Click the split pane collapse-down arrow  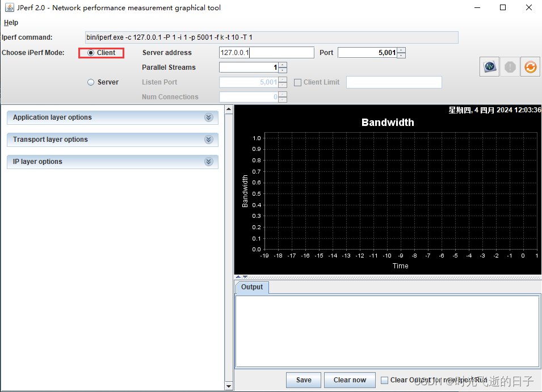pyautogui.click(x=245, y=277)
